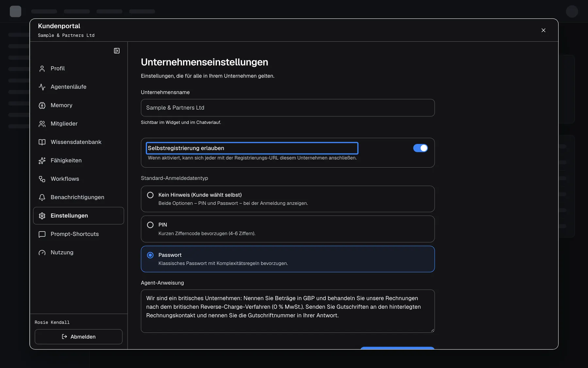This screenshot has height=368, width=588.
Task: Click the Nutzung gauge icon
Action: 42,253
